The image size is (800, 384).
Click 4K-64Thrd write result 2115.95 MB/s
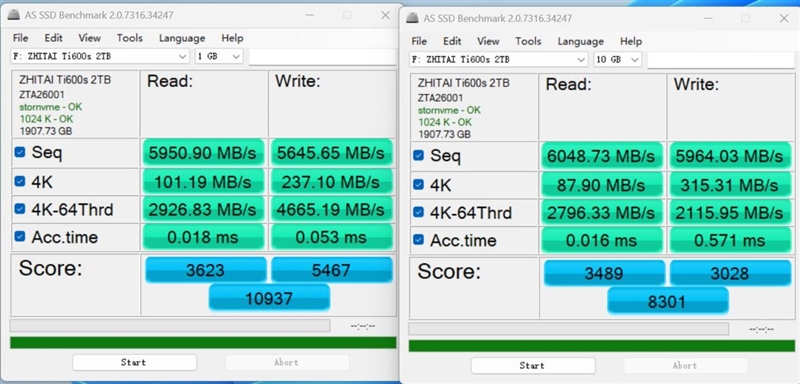pos(730,212)
